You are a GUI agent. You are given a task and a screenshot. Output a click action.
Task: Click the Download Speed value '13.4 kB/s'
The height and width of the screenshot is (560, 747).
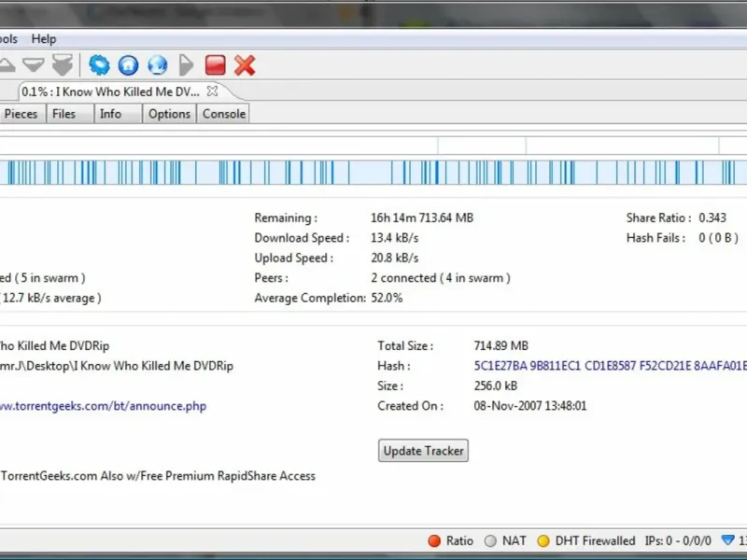pos(394,238)
